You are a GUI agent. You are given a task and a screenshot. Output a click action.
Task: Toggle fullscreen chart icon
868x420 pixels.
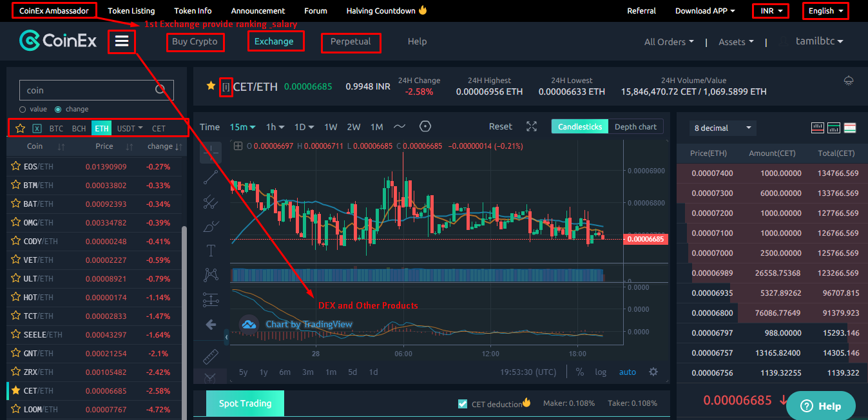[532, 127]
